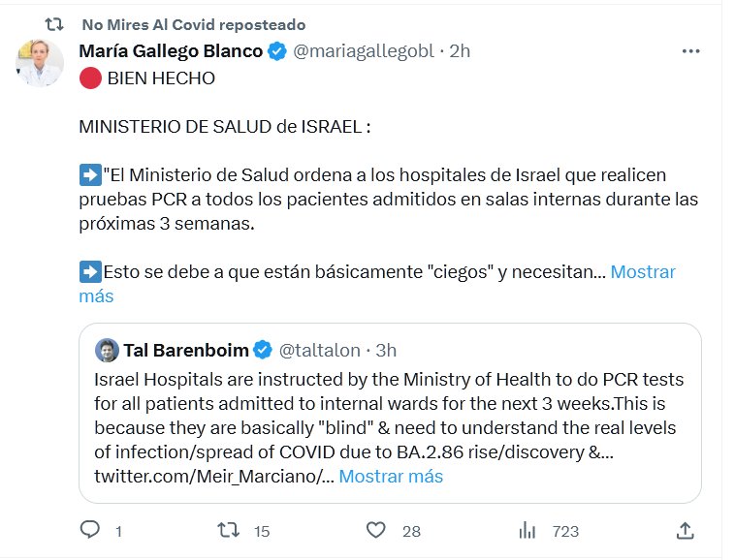The width and height of the screenshot is (735, 560).
Task: Click Tal Barenboim's verified badge
Action: click(x=264, y=350)
